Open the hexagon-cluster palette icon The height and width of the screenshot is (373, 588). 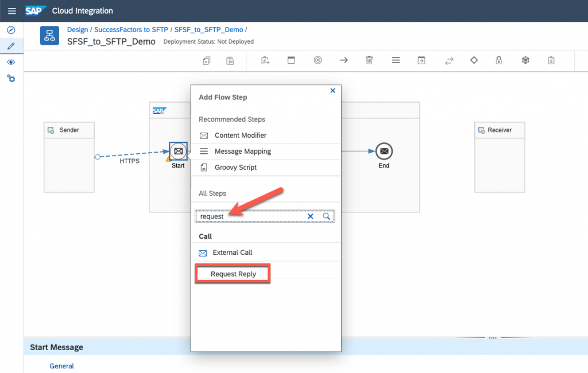525,60
